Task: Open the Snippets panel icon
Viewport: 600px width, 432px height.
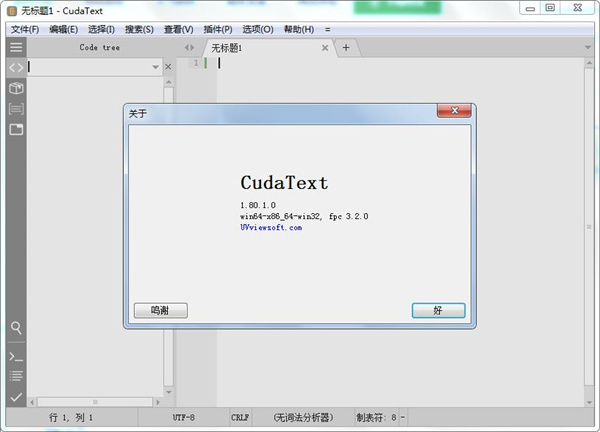Action: (x=16, y=109)
